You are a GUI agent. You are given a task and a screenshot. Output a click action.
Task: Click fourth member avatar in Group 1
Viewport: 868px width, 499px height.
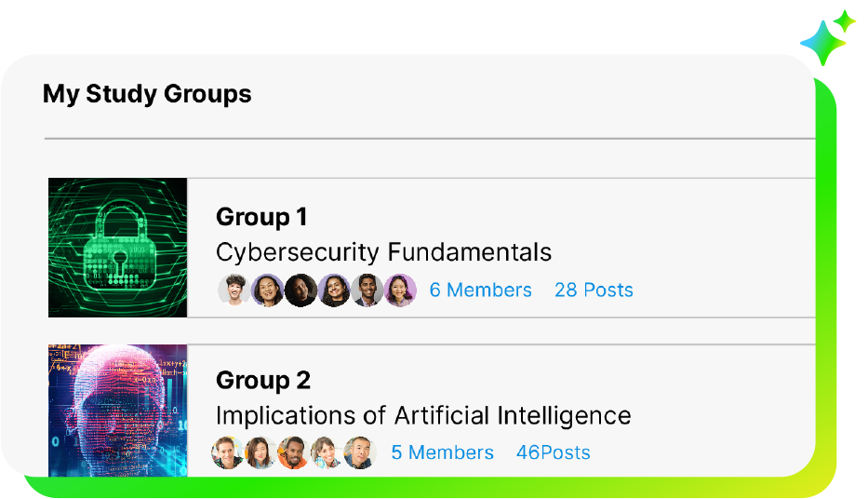coord(334,290)
